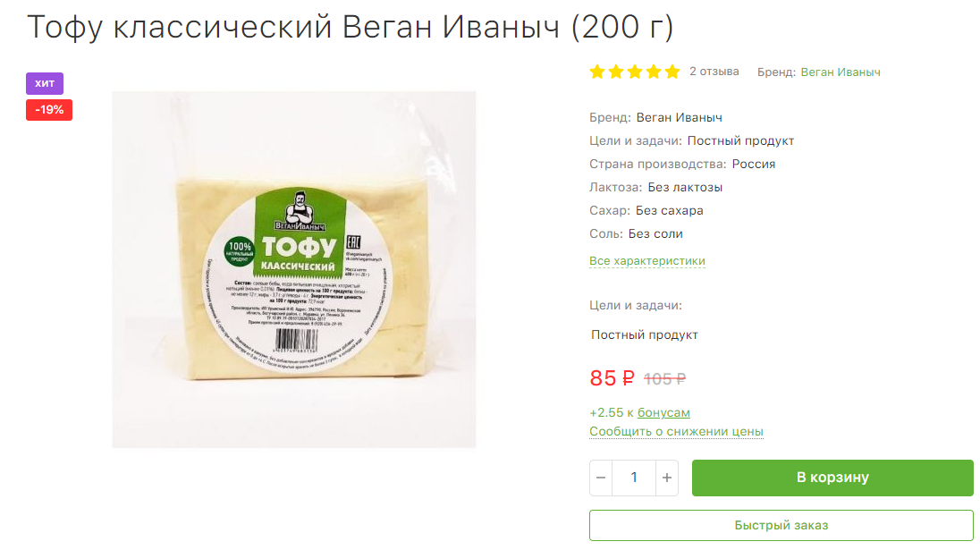Click the product title Тофу классический

pos(179,27)
